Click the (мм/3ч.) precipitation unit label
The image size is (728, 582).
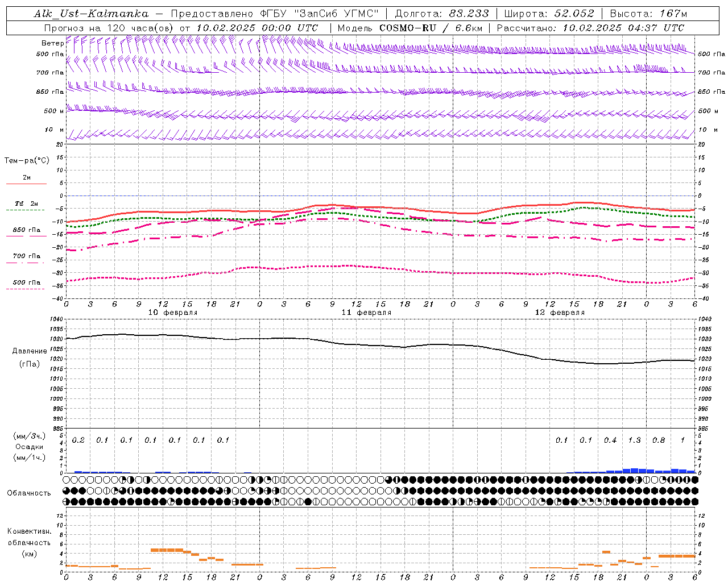click(x=30, y=436)
